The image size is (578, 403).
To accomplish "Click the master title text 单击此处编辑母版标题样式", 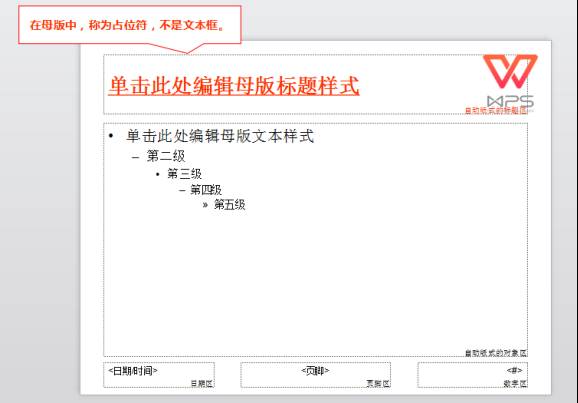I will pyautogui.click(x=233, y=86).
